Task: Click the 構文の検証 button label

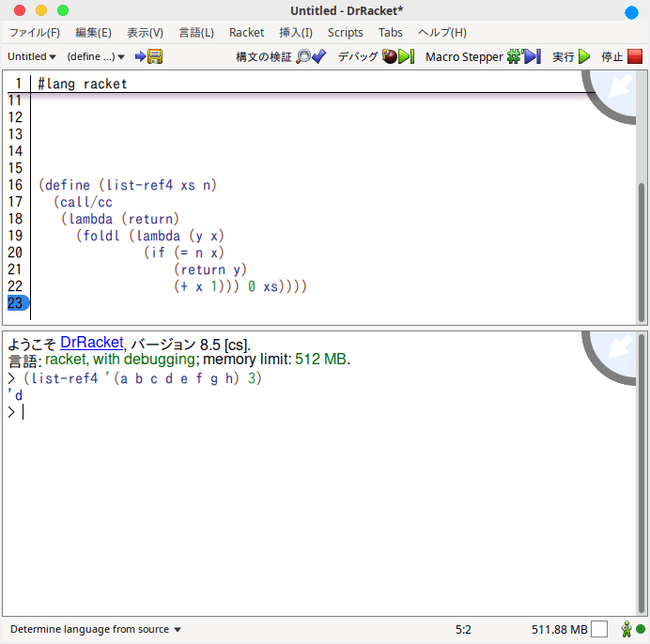Action: (264, 56)
